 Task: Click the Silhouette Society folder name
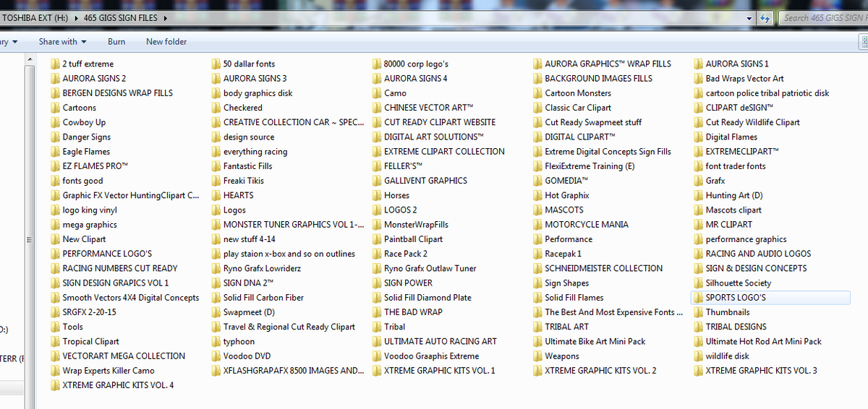[x=739, y=283]
